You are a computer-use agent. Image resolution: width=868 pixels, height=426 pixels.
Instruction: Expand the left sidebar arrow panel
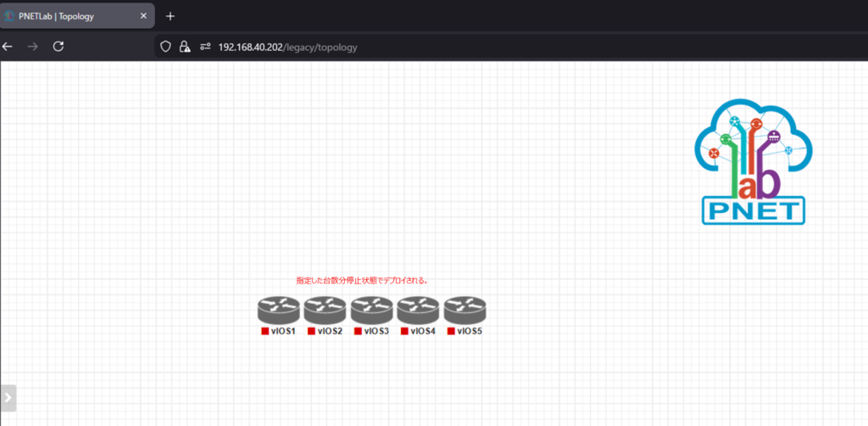pyautogui.click(x=8, y=397)
